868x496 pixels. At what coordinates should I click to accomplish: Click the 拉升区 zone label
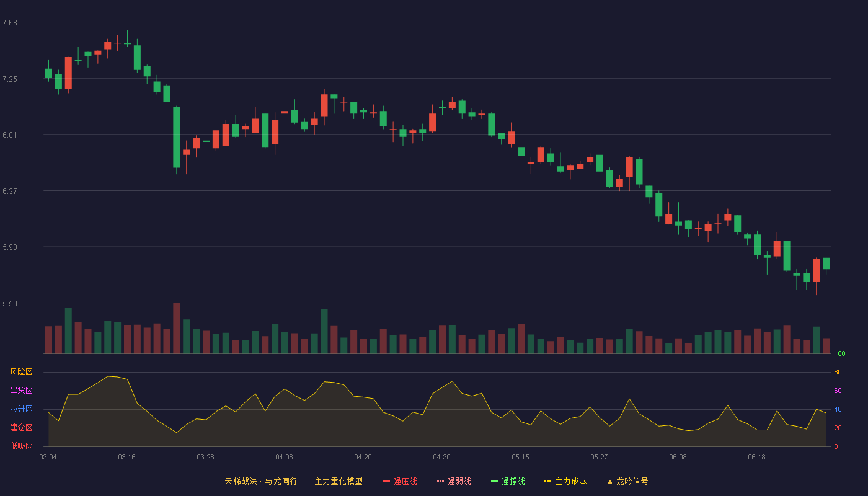point(21,409)
